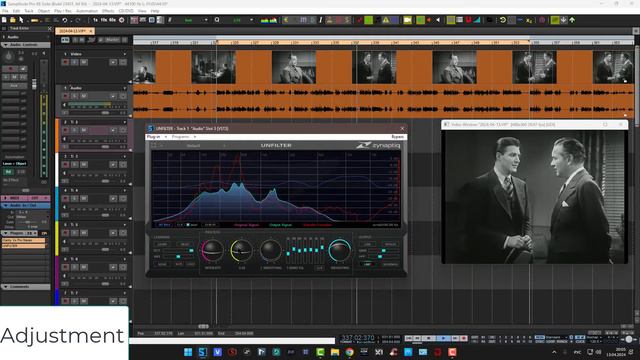640x360 pixels.
Task: Open the Audio track menu arrow
Action: 125,88
